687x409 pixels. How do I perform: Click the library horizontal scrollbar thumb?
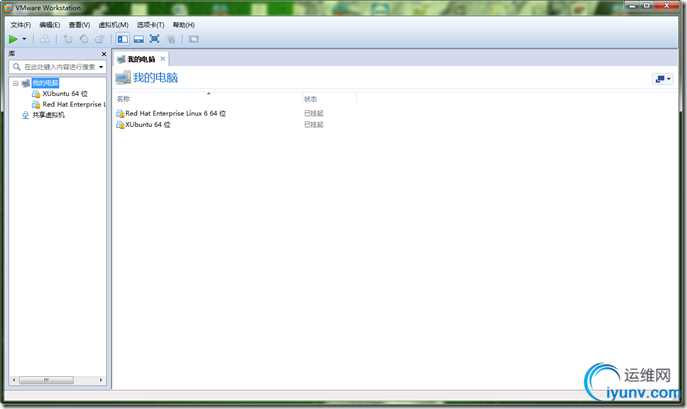point(46,380)
